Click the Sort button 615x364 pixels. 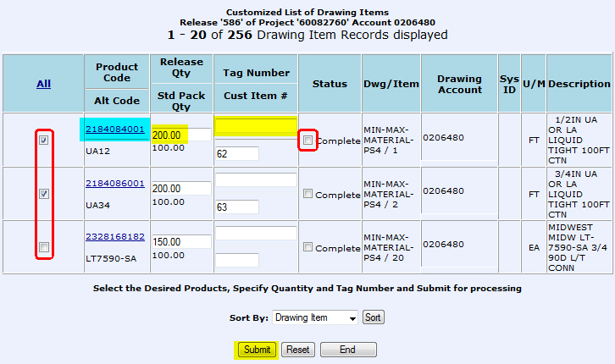[x=373, y=317]
